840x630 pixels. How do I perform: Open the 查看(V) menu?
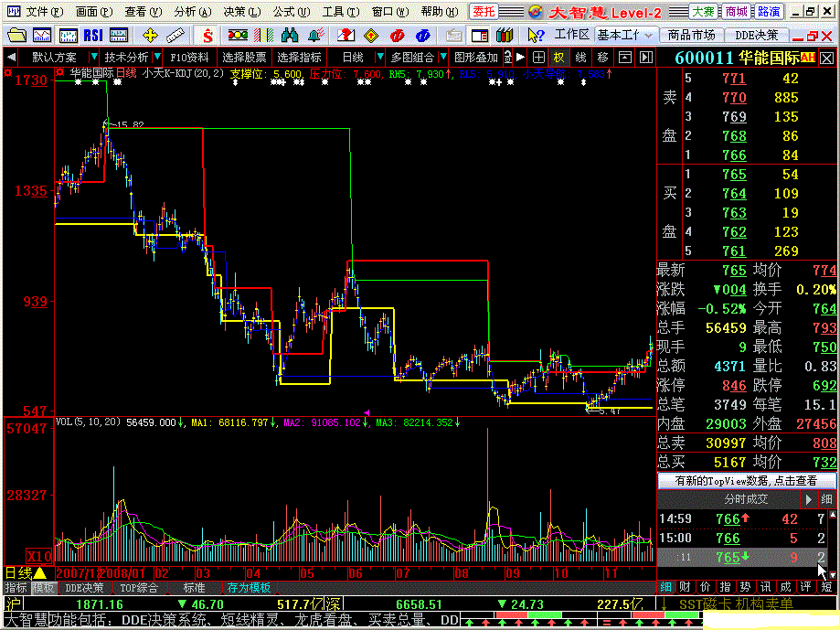click(143, 11)
